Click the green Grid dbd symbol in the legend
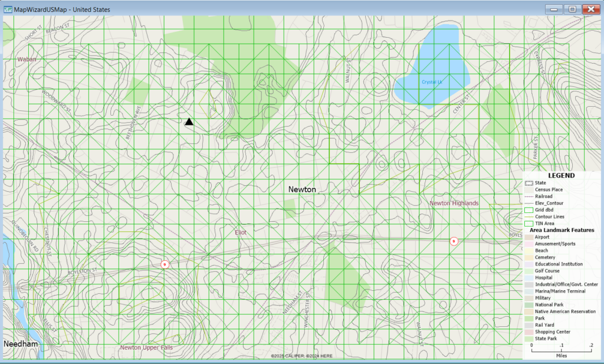 529,209
